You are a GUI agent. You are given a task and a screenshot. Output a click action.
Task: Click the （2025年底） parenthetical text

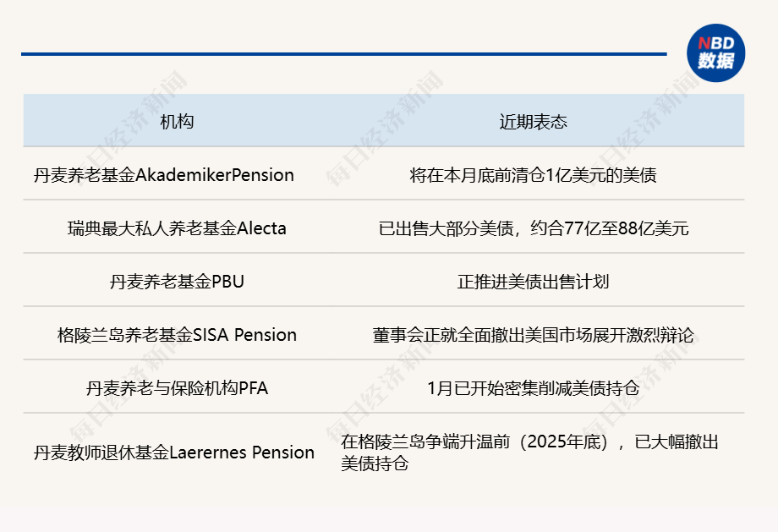564,442
